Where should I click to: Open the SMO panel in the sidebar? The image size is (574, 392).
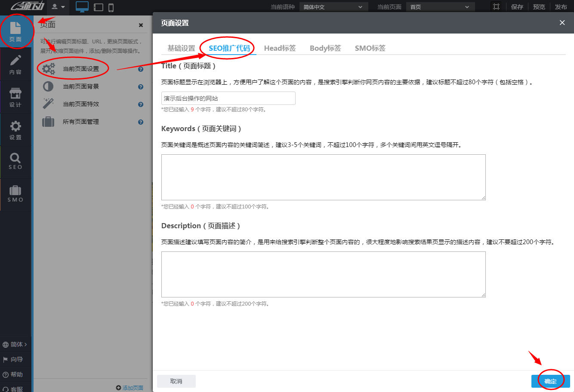16,193
